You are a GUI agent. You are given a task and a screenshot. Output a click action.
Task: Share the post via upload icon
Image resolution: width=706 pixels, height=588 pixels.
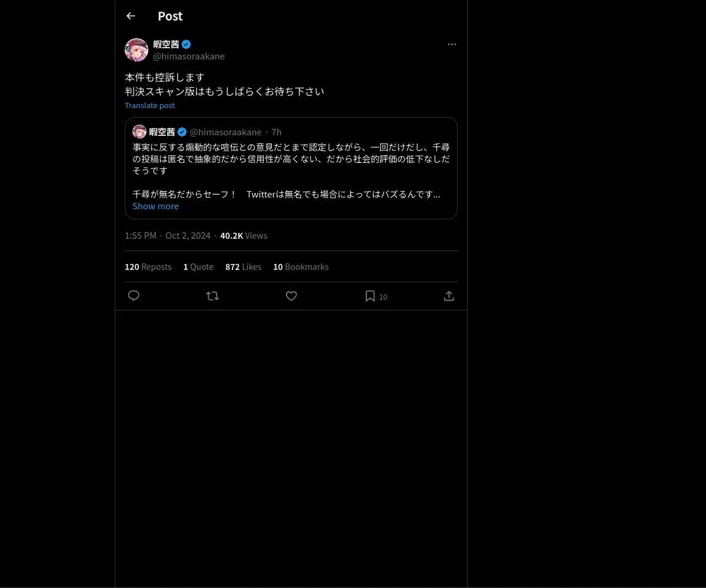point(449,296)
